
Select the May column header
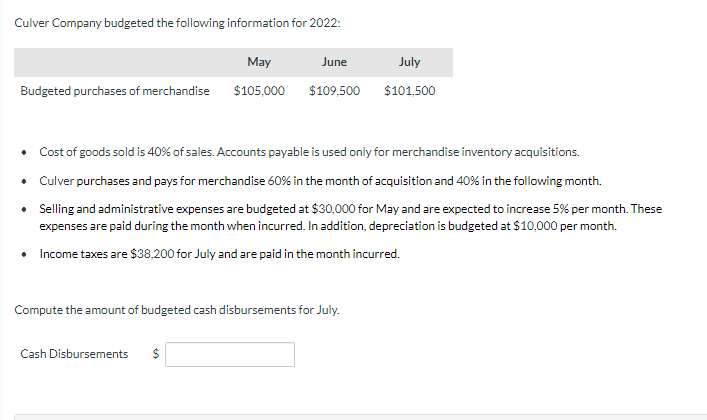(259, 62)
